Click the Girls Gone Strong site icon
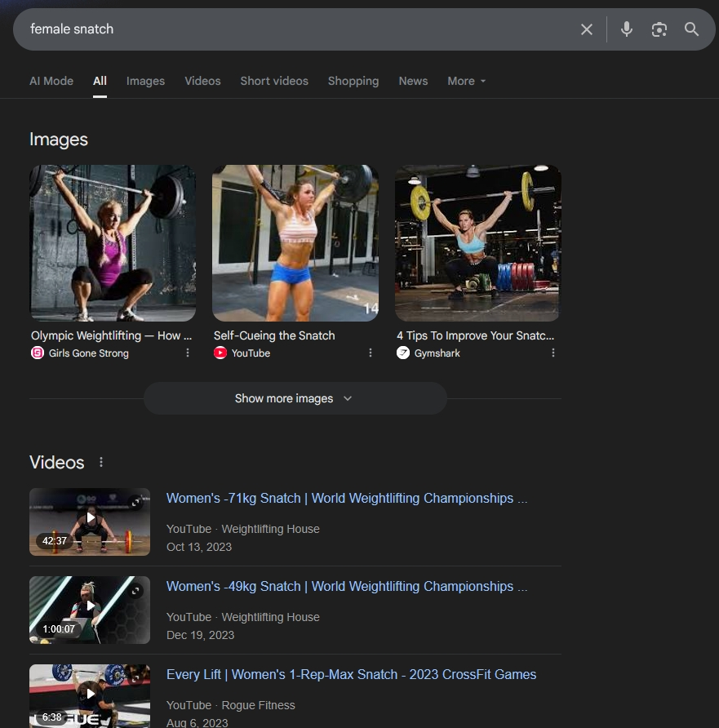 click(38, 353)
